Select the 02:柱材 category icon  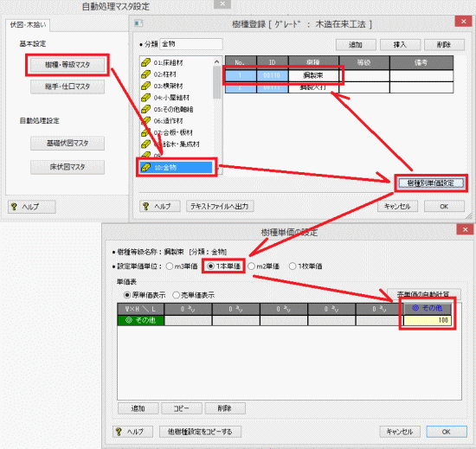145,74
